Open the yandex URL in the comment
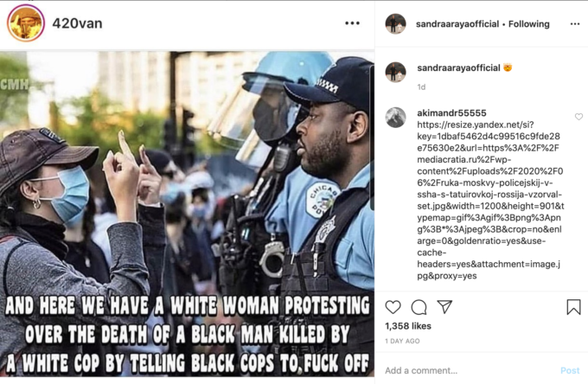 tap(490, 201)
